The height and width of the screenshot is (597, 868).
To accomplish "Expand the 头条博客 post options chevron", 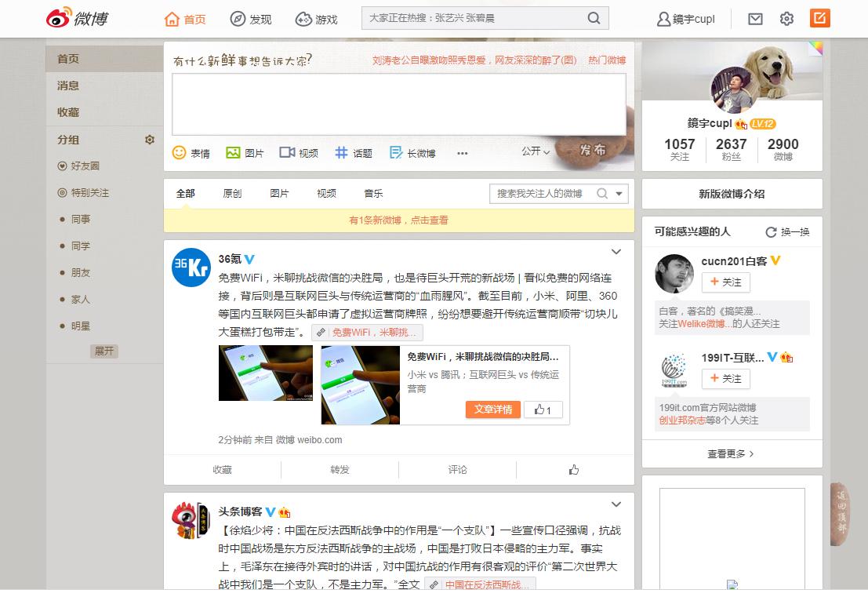I will coord(616,504).
